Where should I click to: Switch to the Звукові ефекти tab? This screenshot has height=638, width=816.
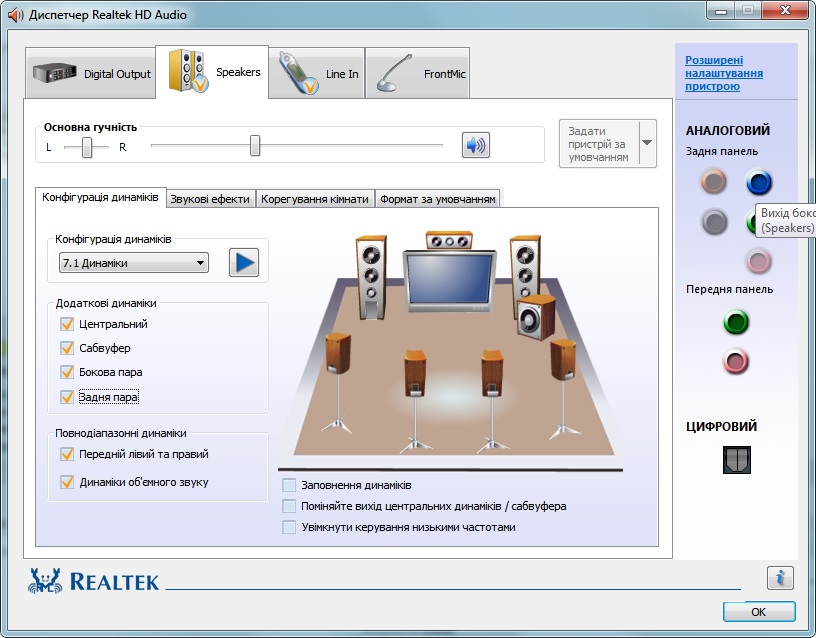point(210,199)
